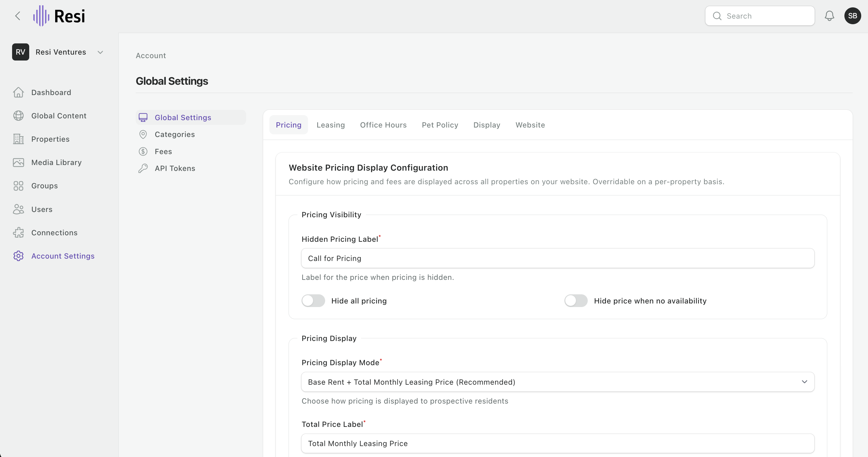Select the Pricing tab
This screenshot has width=868, height=457.
pyautogui.click(x=289, y=125)
